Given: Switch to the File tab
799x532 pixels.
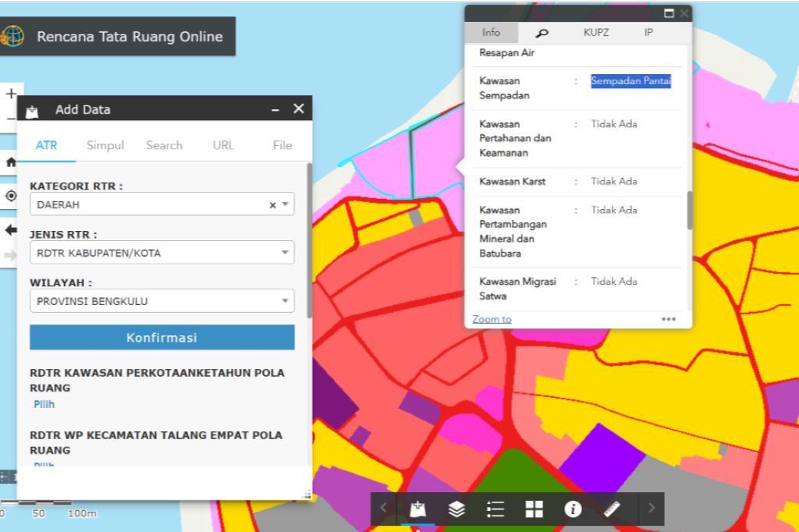Looking at the screenshot, I should [282, 145].
